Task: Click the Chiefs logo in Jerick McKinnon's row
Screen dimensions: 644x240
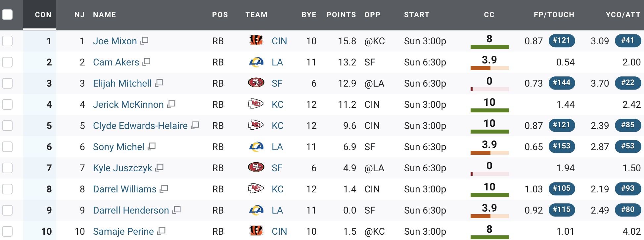Action: [x=256, y=104]
